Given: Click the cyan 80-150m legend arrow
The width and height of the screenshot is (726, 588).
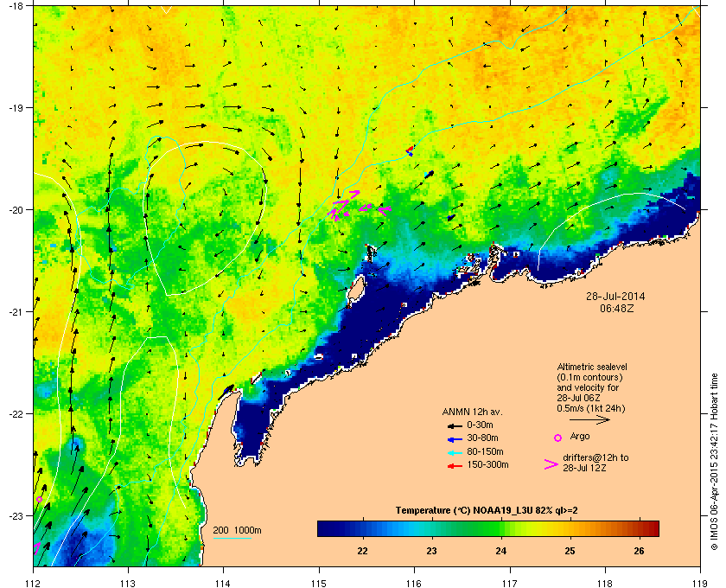Looking at the screenshot, I should click(455, 453).
